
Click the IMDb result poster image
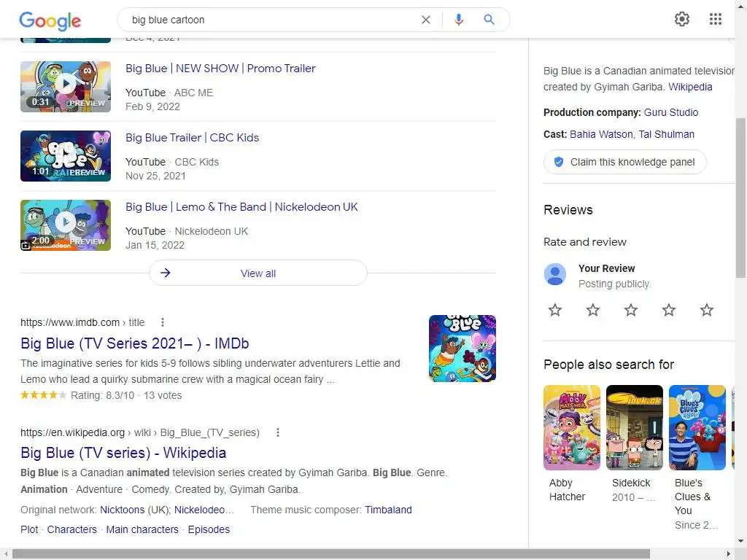(462, 349)
